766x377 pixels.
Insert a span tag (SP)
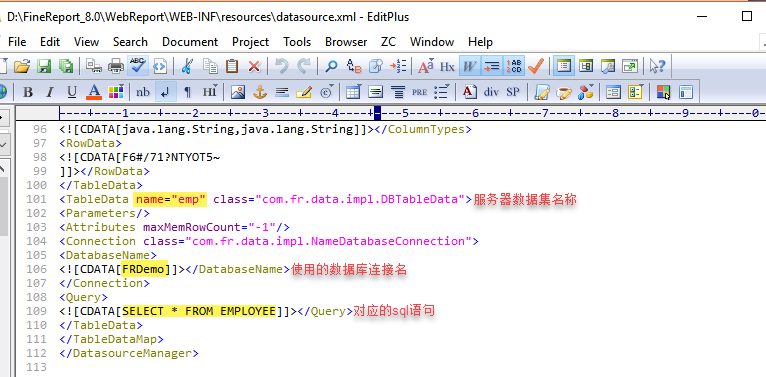pyautogui.click(x=512, y=92)
